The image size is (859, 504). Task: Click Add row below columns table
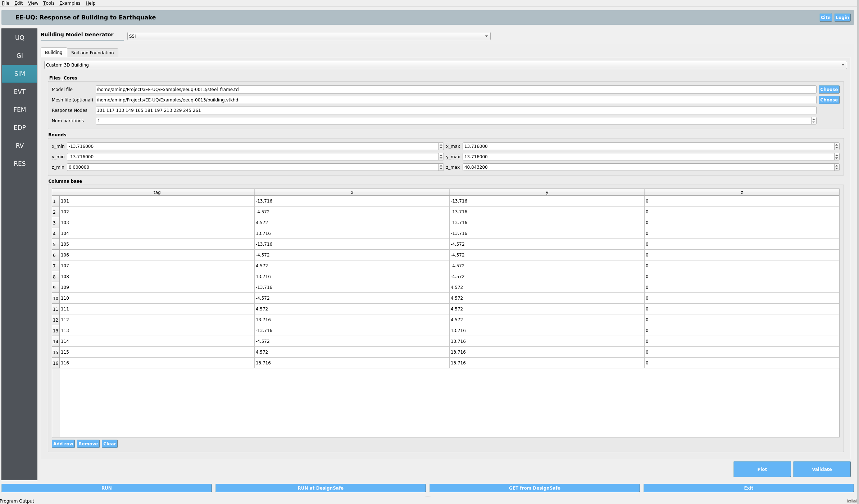click(63, 444)
